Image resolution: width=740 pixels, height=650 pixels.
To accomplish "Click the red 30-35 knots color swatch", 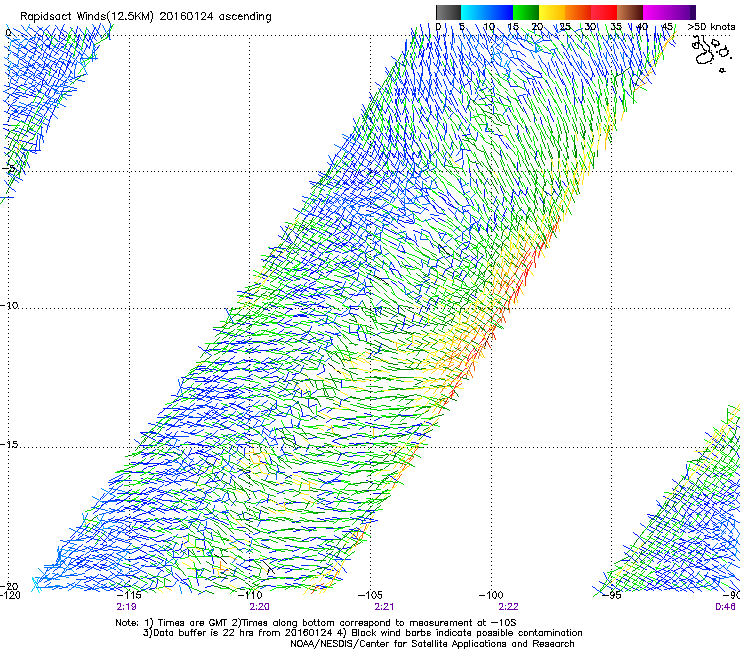I will click(x=604, y=12).
